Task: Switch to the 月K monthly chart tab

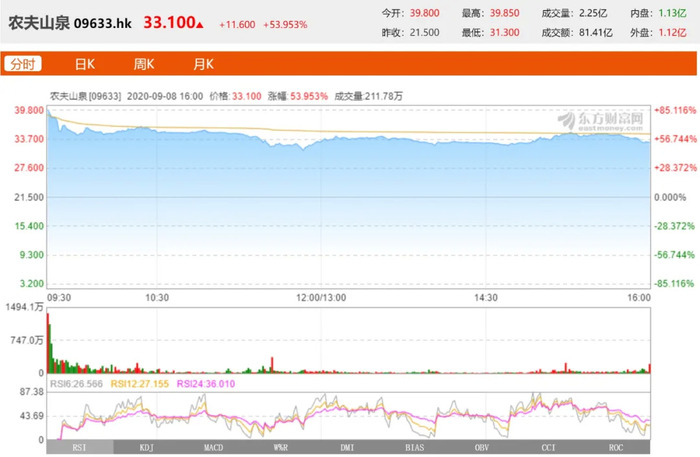Action: [x=203, y=64]
